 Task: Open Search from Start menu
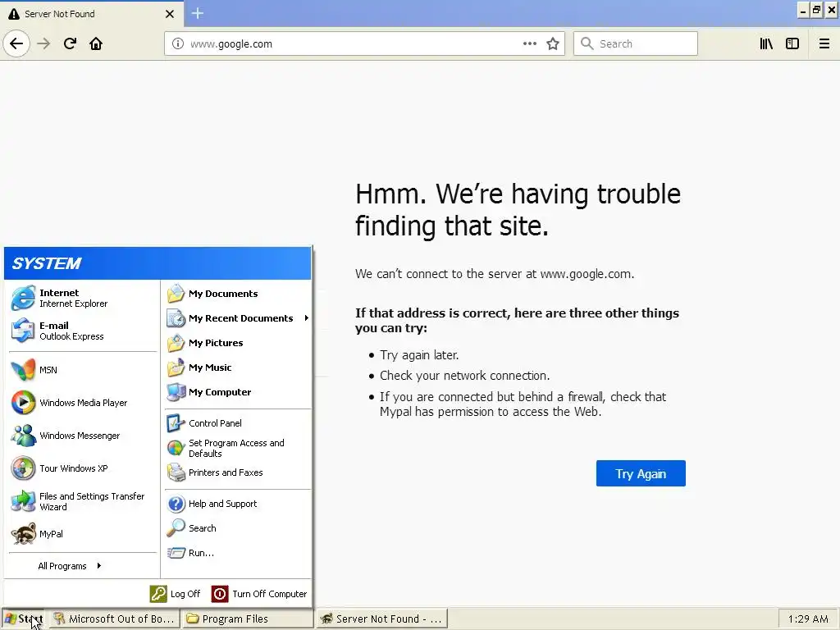pyautogui.click(x=237, y=528)
